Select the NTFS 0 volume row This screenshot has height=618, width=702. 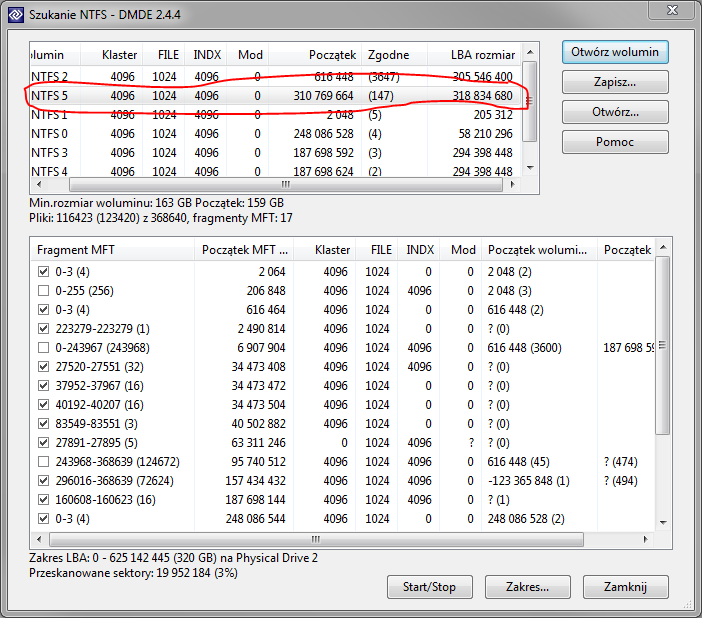coord(276,133)
